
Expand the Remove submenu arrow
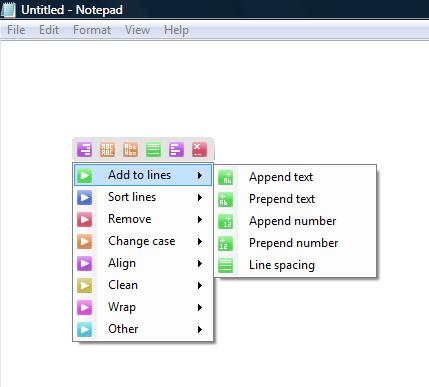200,219
